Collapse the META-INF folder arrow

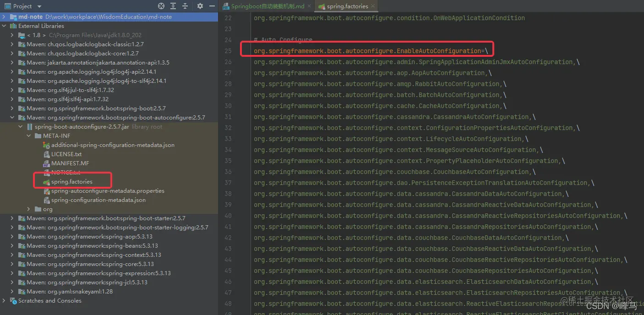coord(29,136)
